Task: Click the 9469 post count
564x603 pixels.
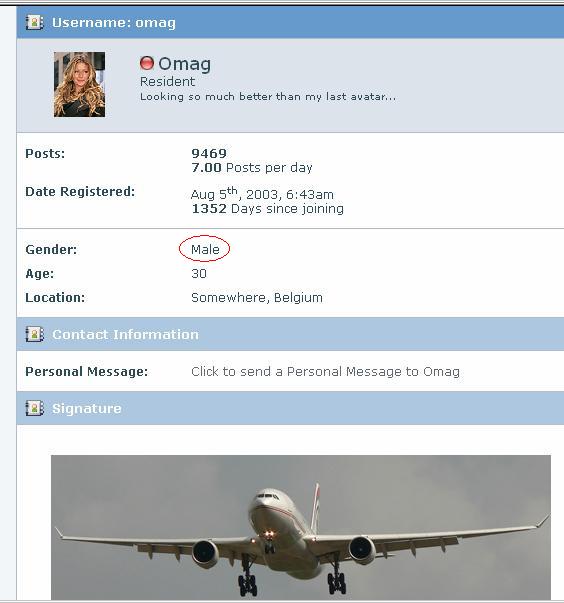Action: (209, 153)
